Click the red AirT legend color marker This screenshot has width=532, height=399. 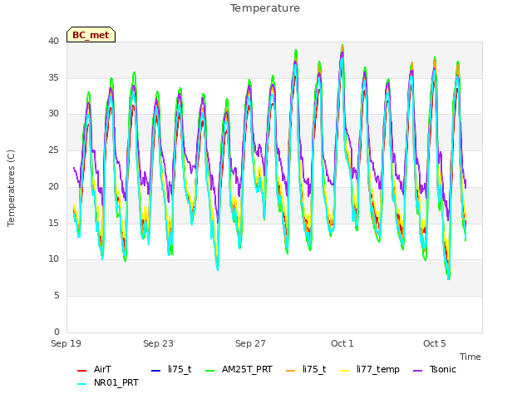81,370
